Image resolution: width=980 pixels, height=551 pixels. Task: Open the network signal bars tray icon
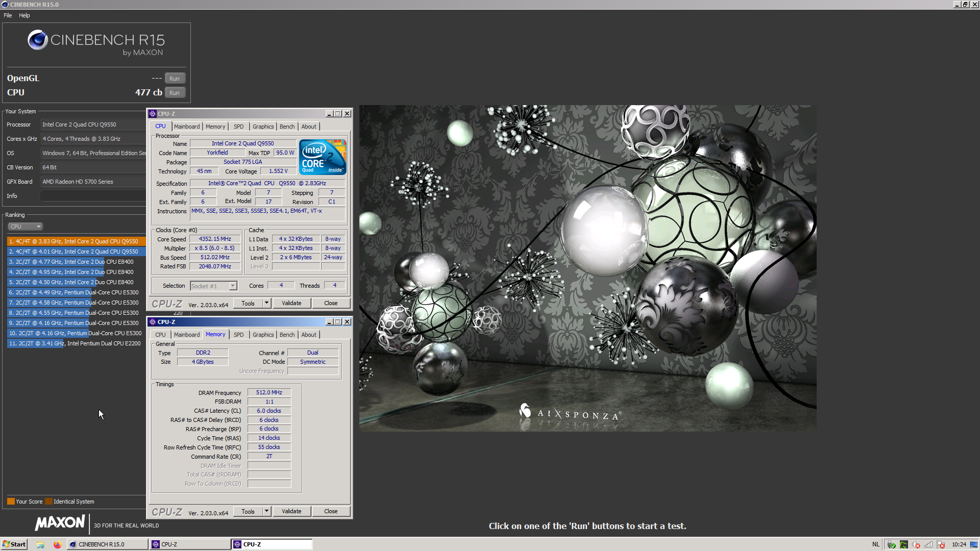928,544
